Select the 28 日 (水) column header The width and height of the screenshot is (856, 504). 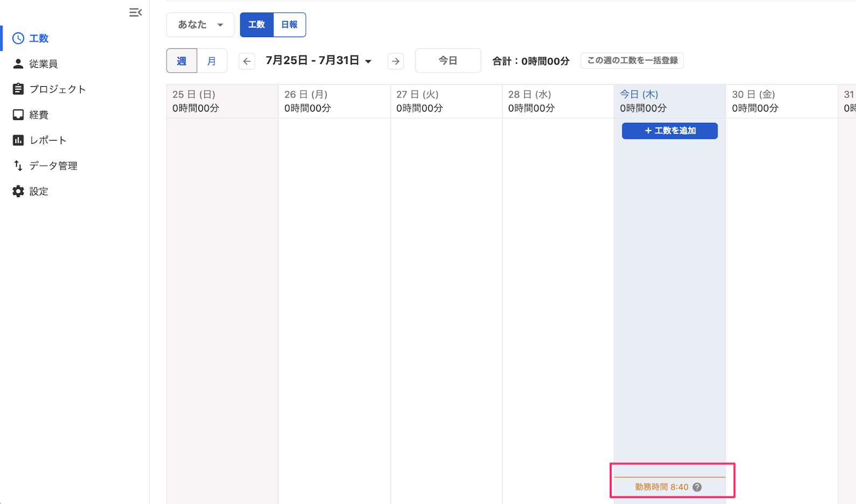[558, 101]
